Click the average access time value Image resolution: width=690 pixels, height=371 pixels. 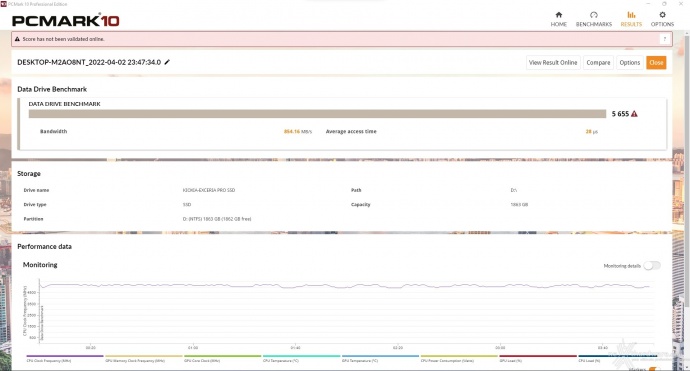point(591,131)
